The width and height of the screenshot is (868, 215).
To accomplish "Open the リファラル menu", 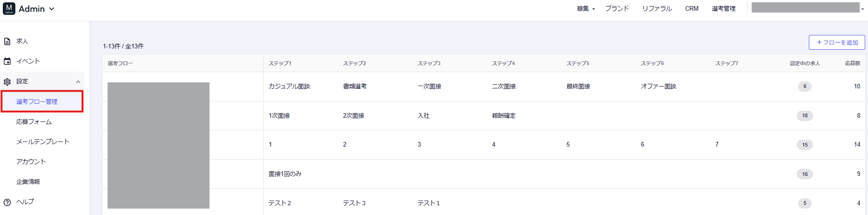I will point(657,9).
